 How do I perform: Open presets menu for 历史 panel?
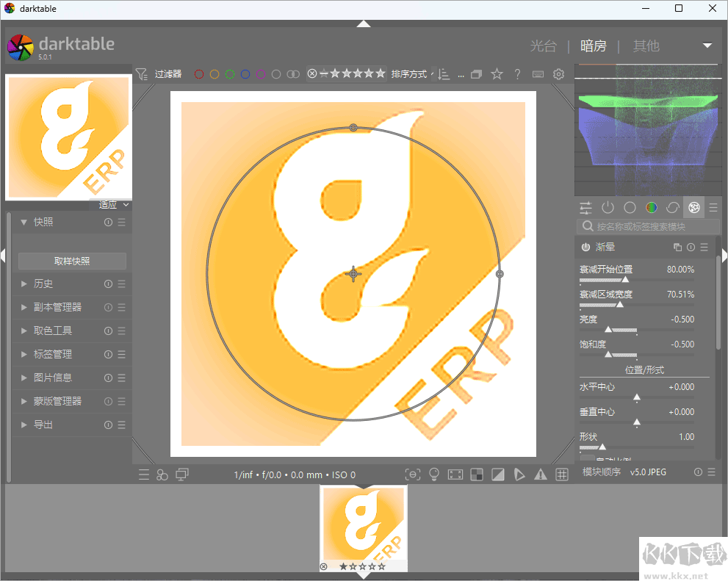point(122,284)
